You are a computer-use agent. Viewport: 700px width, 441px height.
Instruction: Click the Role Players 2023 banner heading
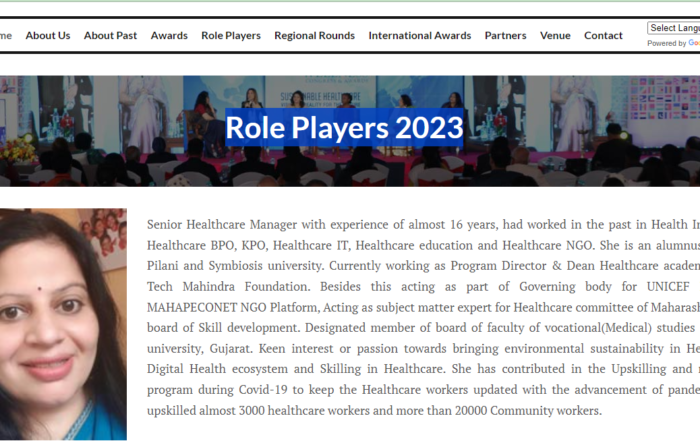(x=344, y=128)
